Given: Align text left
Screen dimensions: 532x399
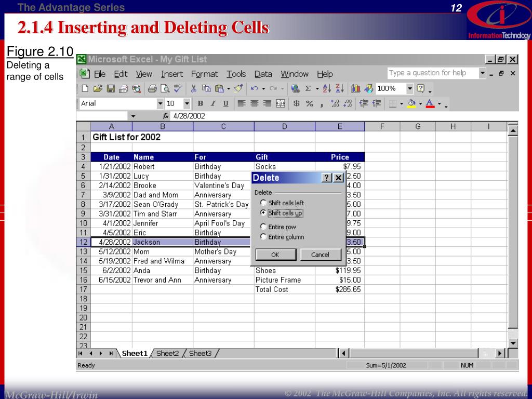Looking at the screenshot, I should pyautogui.click(x=241, y=103).
